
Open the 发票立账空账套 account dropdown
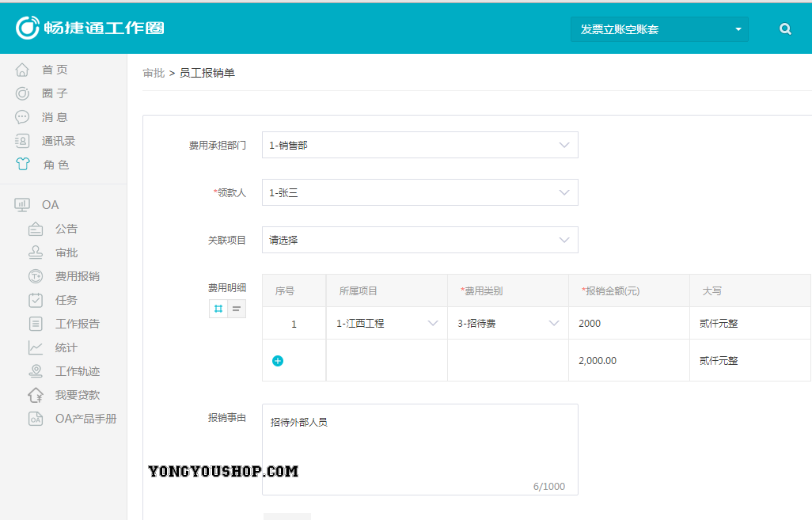point(659,29)
